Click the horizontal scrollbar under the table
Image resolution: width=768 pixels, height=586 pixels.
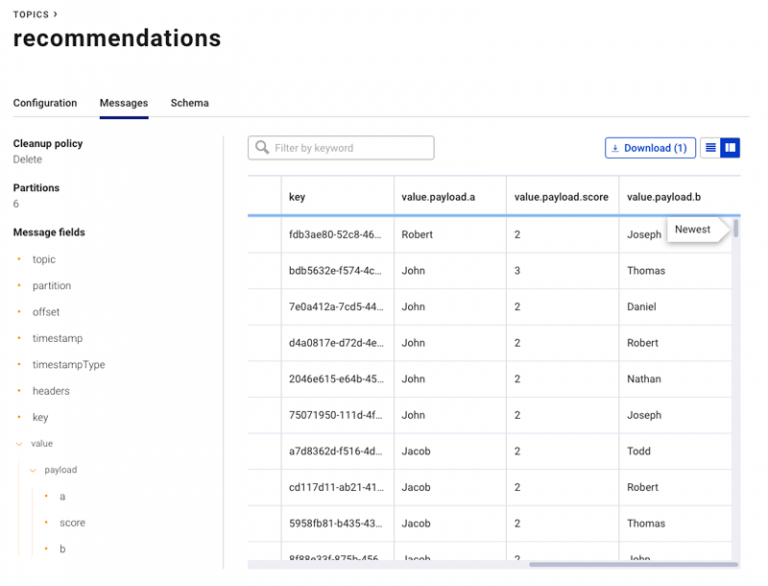point(633,564)
